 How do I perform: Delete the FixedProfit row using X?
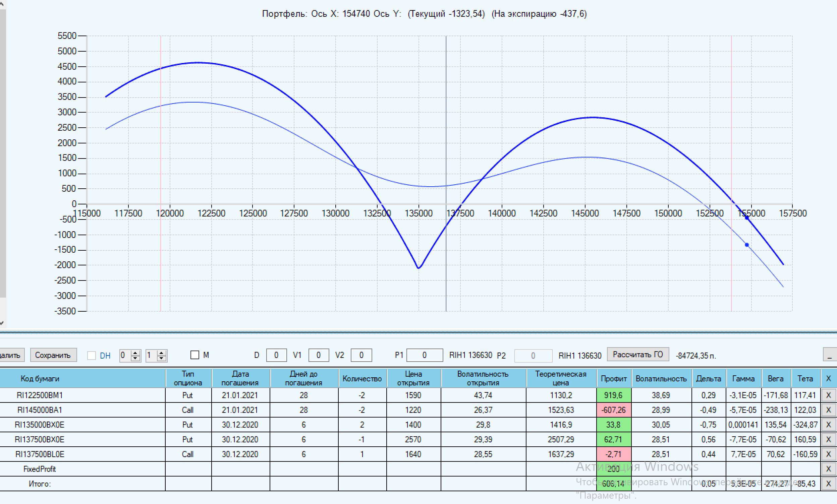[x=828, y=469]
